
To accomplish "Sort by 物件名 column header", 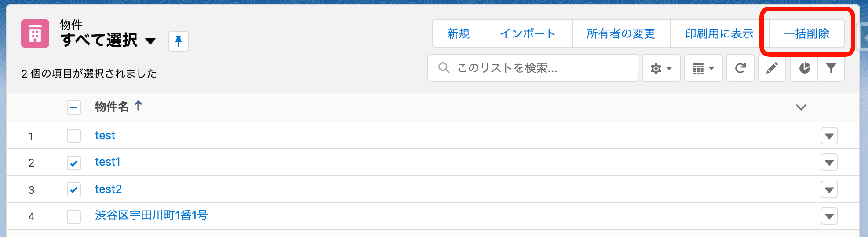I will 112,107.
